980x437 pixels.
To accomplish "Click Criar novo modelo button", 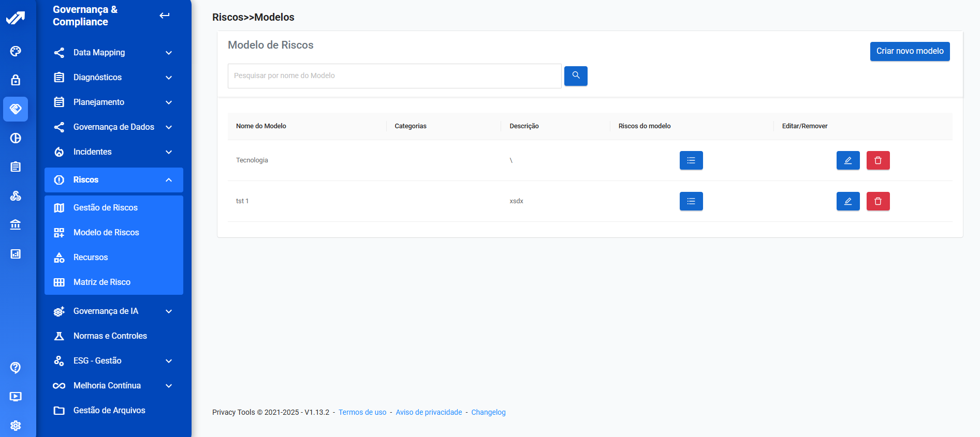I will click(909, 51).
